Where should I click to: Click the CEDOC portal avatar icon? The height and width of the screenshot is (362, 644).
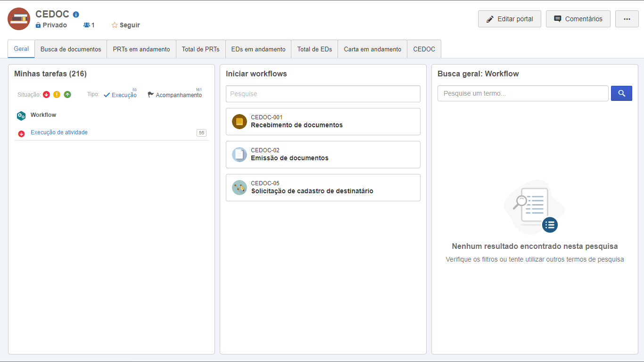19,19
